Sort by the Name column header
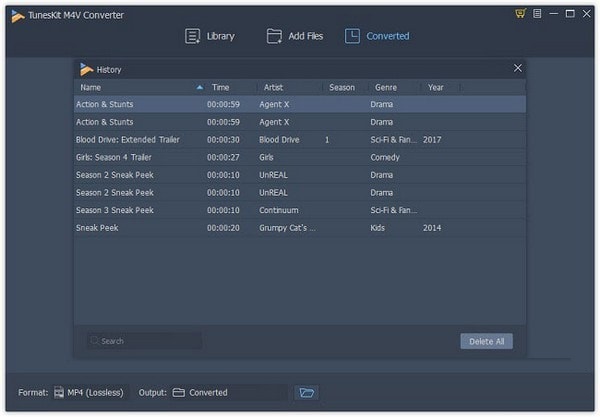The image size is (600, 417). (90, 88)
